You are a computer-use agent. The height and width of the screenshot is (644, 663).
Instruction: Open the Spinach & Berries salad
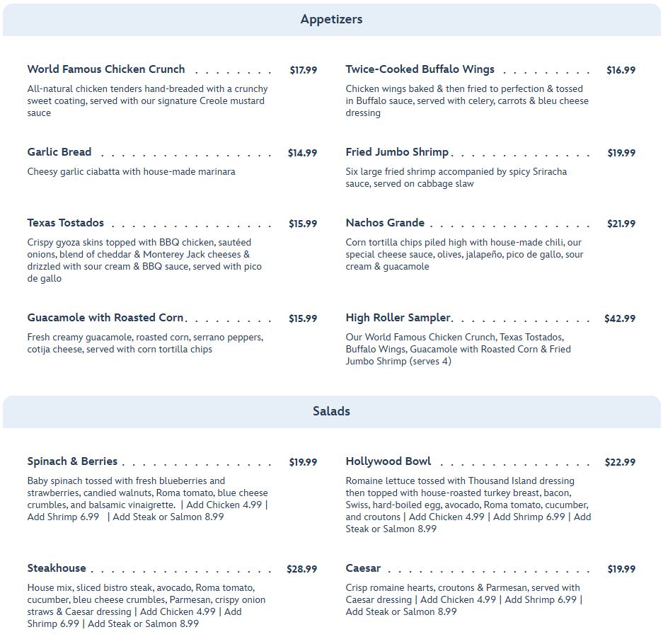tap(72, 461)
